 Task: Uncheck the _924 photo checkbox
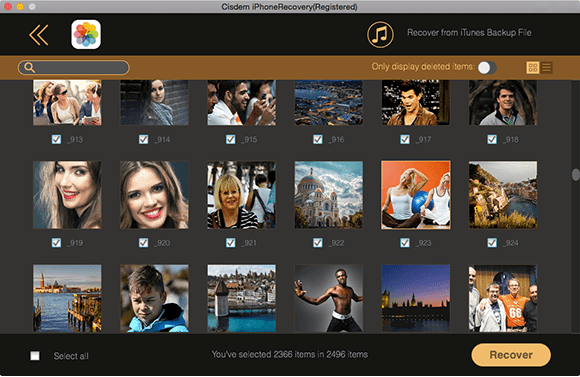point(492,243)
